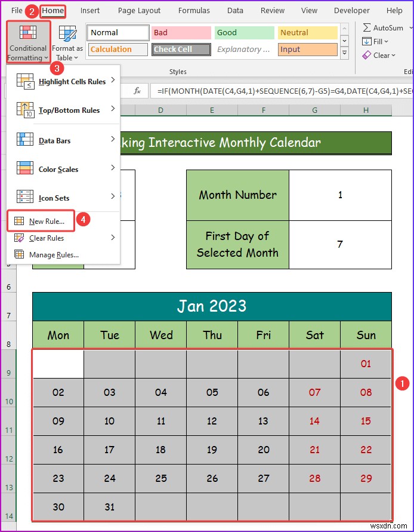The width and height of the screenshot is (414, 532).
Task: Switch to the Page Layout tab
Action: [x=139, y=11]
